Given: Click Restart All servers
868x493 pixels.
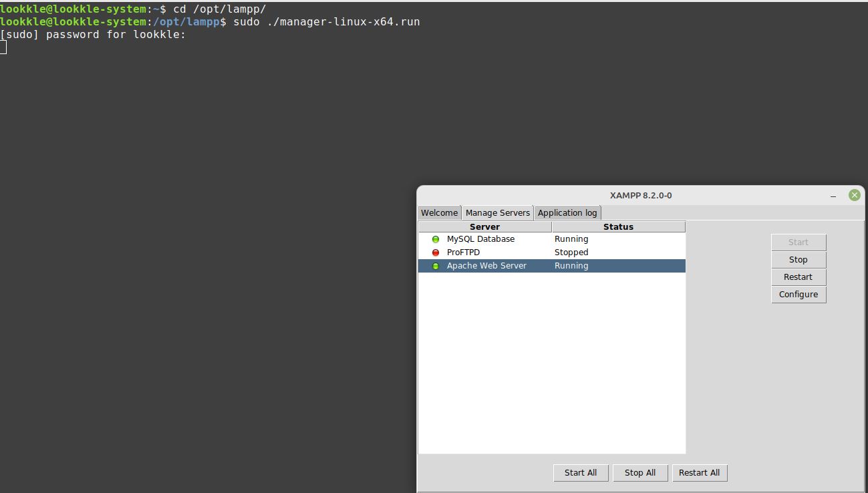Looking at the screenshot, I should tap(700, 473).
